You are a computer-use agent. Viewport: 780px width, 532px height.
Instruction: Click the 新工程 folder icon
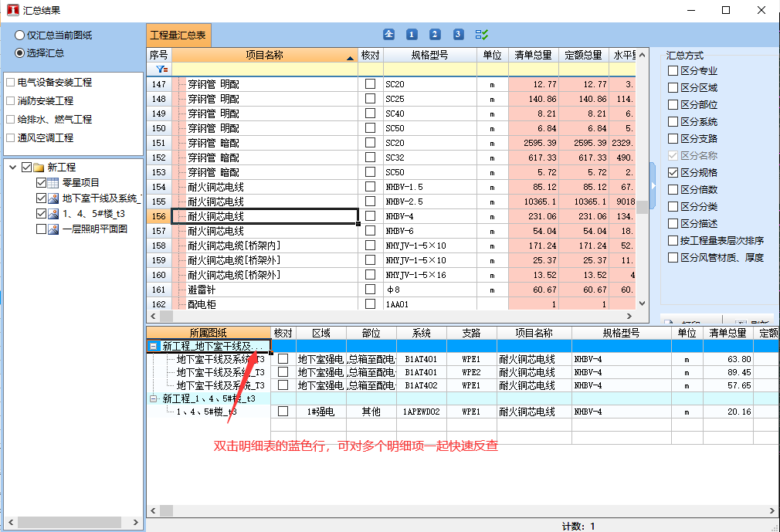[39, 168]
